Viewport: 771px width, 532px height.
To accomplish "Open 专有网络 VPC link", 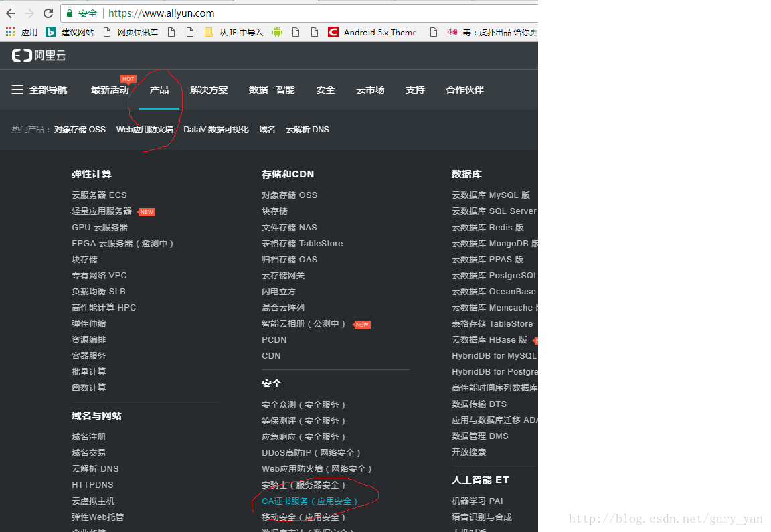I will [99, 275].
